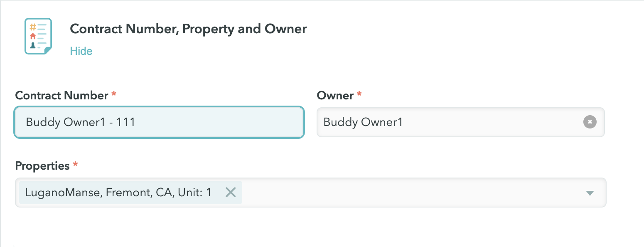Click the red asterisk beside Owner
The image size is (644, 247).
click(359, 94)
